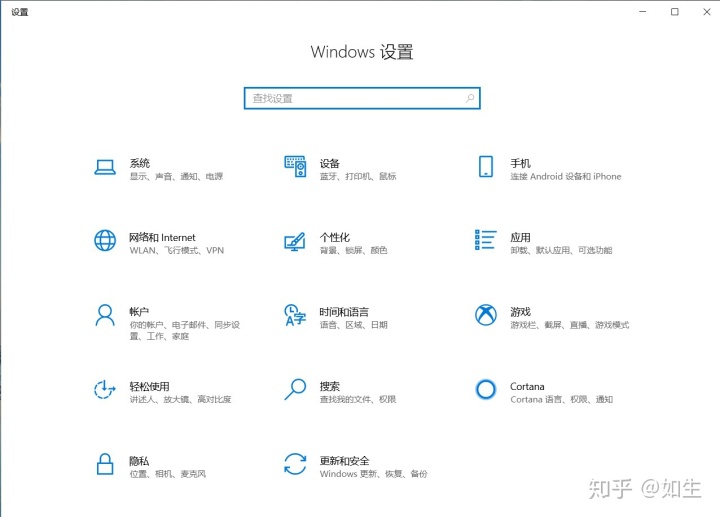The width and height of the screenshot is (720, 517).
Task: Click 游戏栏、截屏、直播、游戏模式 description
Action: [569, 325]
